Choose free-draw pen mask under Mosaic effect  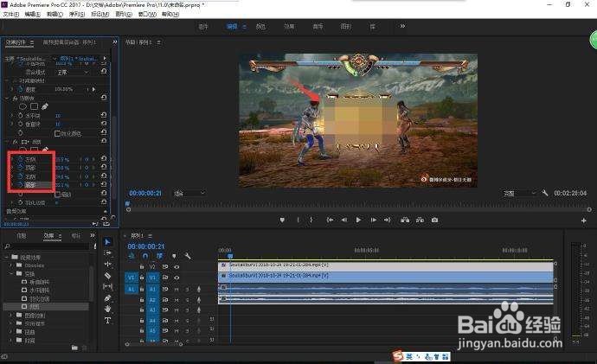(x=45, y=106)
